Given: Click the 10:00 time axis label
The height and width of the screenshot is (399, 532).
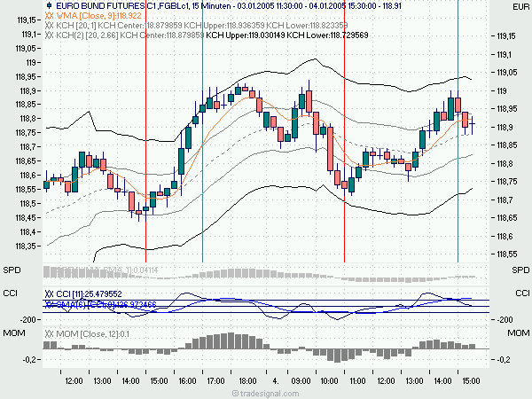Looking at the screenshot, I should 329,381.
